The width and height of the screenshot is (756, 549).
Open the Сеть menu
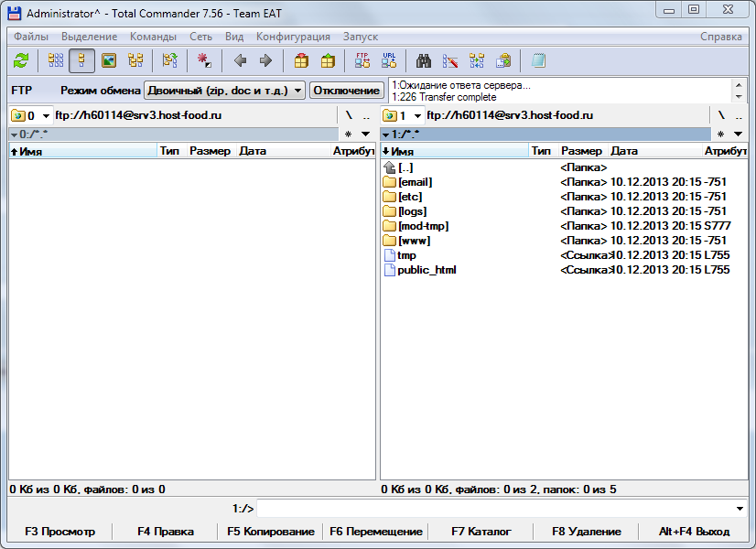pyautogui.click(x=200, y=37)
